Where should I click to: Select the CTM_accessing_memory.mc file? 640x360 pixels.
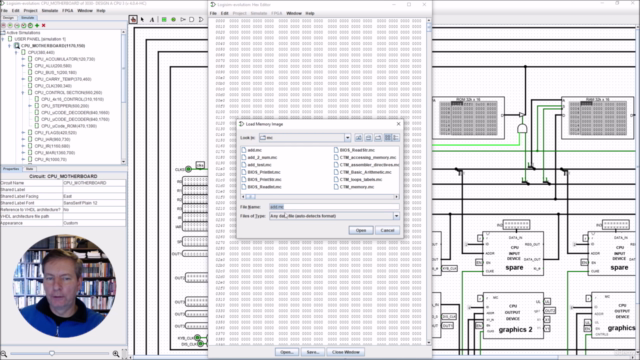[x=365, y=158]
